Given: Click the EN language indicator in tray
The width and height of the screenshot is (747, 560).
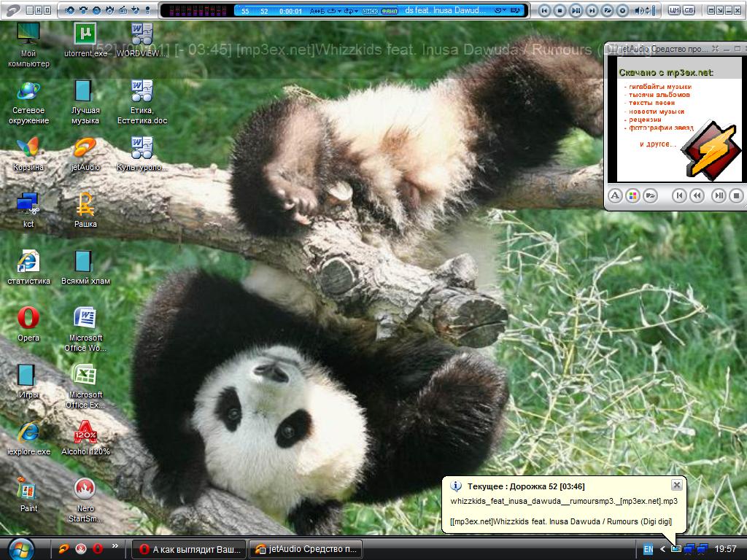Looking at the screenshot, I should coord(648,548).
